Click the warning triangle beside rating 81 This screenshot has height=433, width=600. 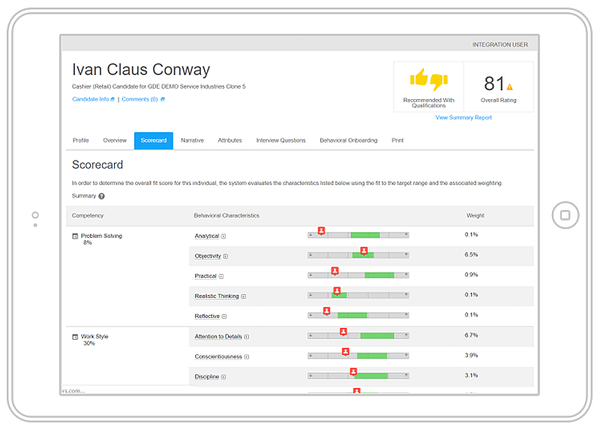510,87
